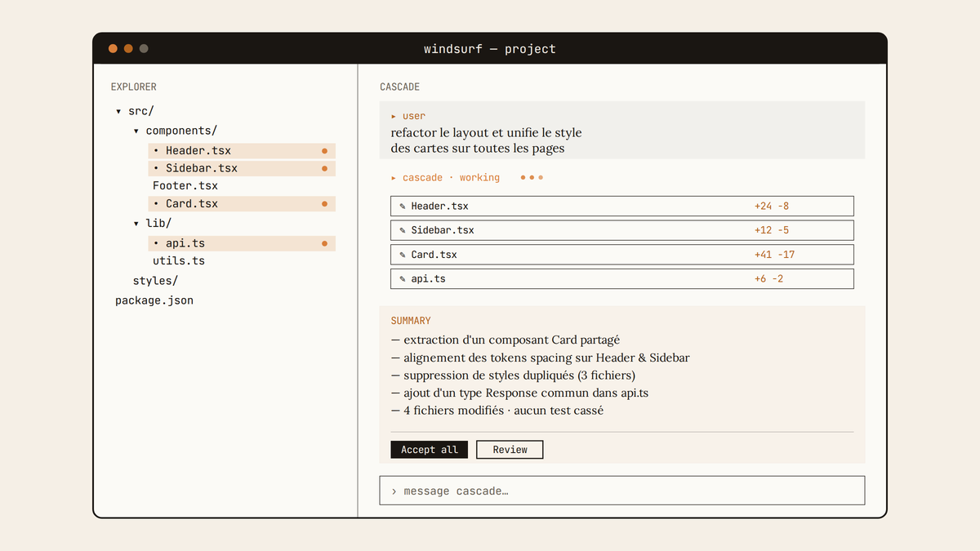The height and width of the screenshot is (551, 980).
Task: Click the window title 'windsurf — project'
Action: pos(490,49)
